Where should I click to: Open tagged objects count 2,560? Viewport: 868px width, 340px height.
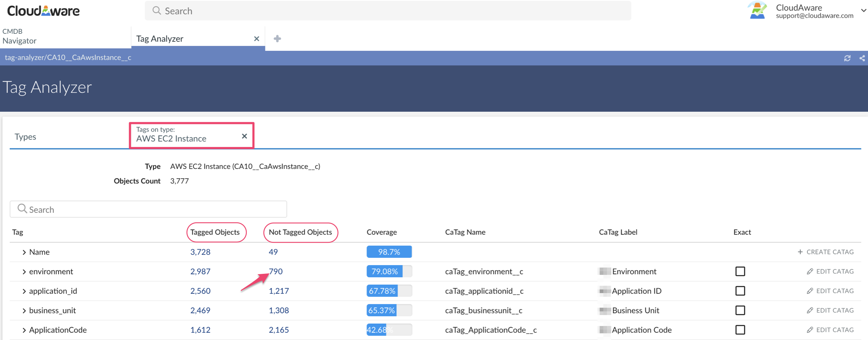click(x=200, y=291)
